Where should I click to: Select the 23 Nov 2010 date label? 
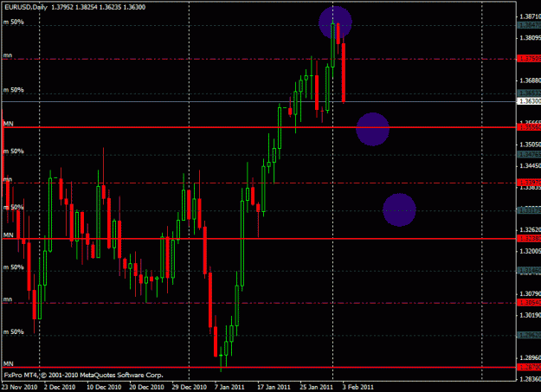click(x=19, y=387)
